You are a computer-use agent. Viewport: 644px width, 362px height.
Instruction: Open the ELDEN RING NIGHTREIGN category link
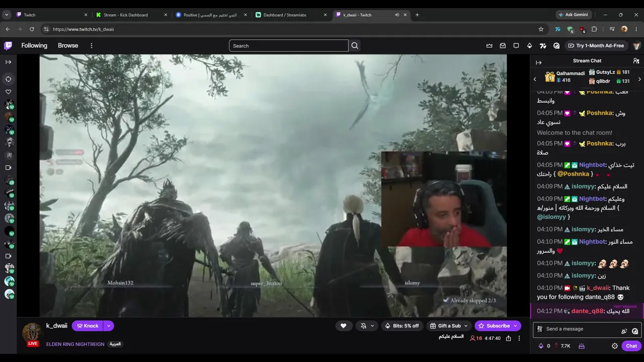tap(75, 344)
